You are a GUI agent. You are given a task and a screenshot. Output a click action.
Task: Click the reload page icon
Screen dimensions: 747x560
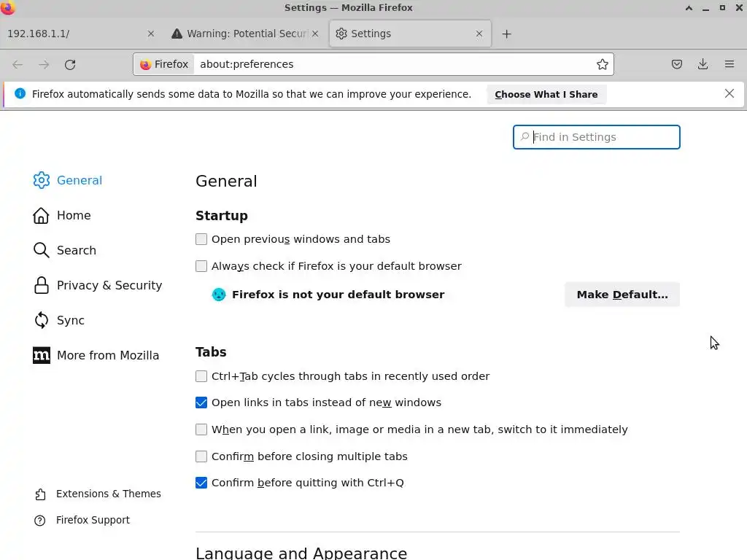[70, 64]
